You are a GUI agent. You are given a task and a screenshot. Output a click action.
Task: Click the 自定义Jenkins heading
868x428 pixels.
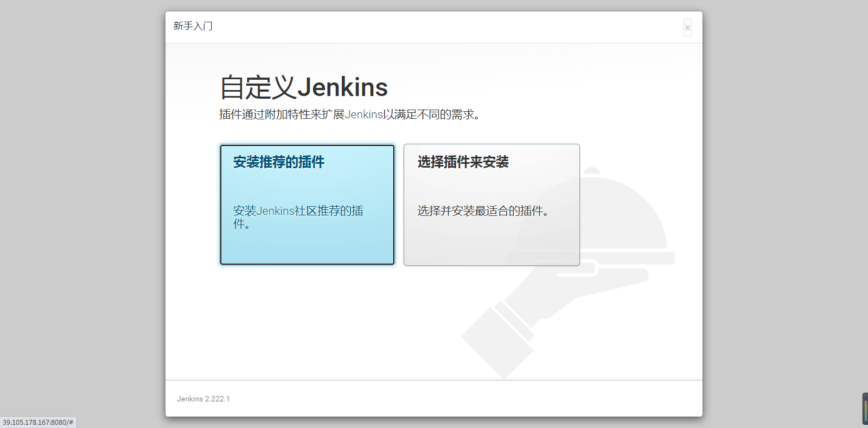(x=304, y=87)
